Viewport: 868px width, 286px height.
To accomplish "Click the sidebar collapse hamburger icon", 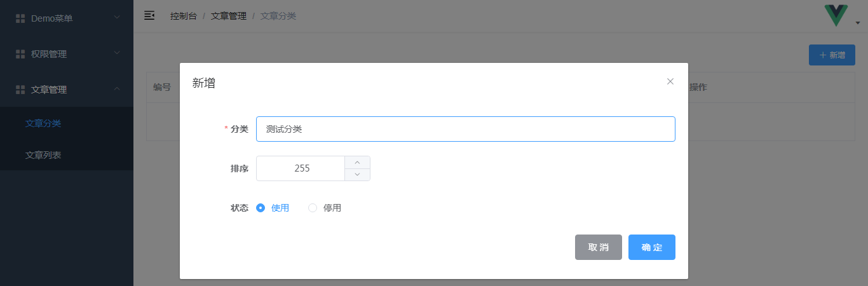I will tap(149, 15).
